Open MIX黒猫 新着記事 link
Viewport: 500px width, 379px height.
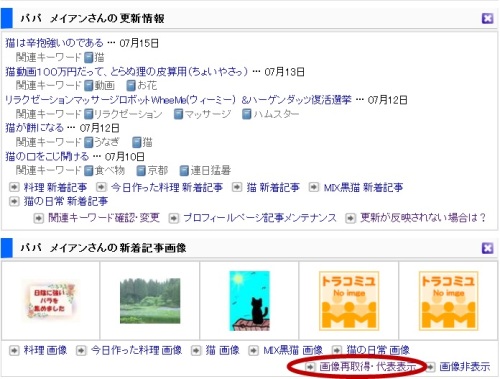[x=363, y=187]
